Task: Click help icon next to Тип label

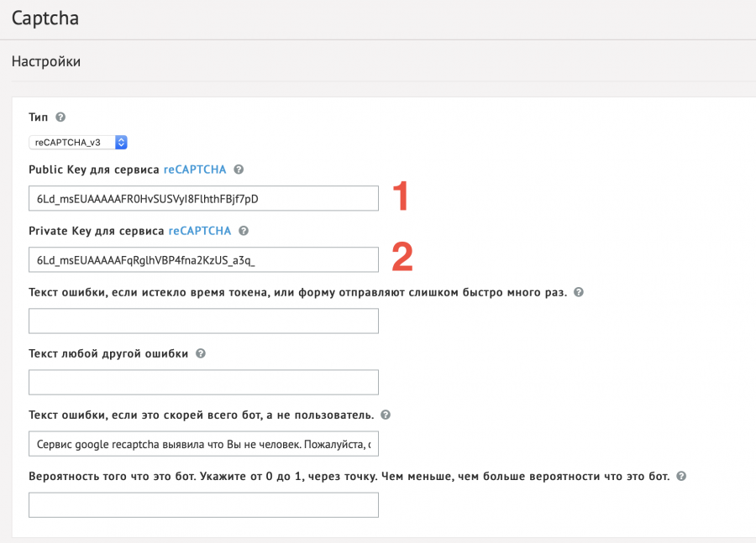Action: pyautogui.click(x=60, y=117)
